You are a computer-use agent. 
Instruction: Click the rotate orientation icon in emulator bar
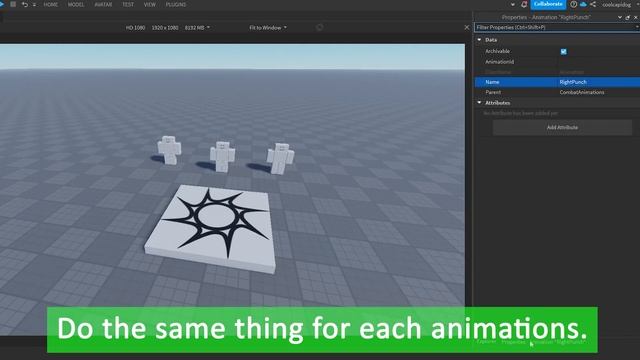[x=320, y=27]
